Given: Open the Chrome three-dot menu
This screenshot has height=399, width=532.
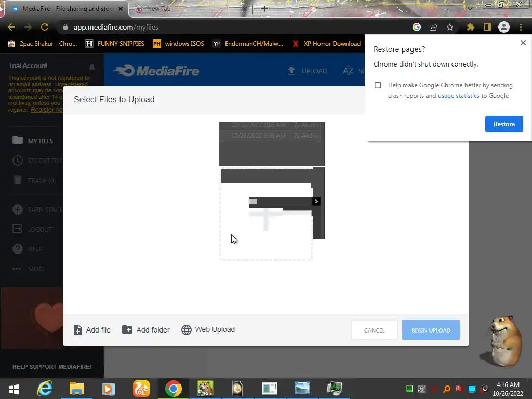Looking at the screenshot, I should click(x=521, y=27).
